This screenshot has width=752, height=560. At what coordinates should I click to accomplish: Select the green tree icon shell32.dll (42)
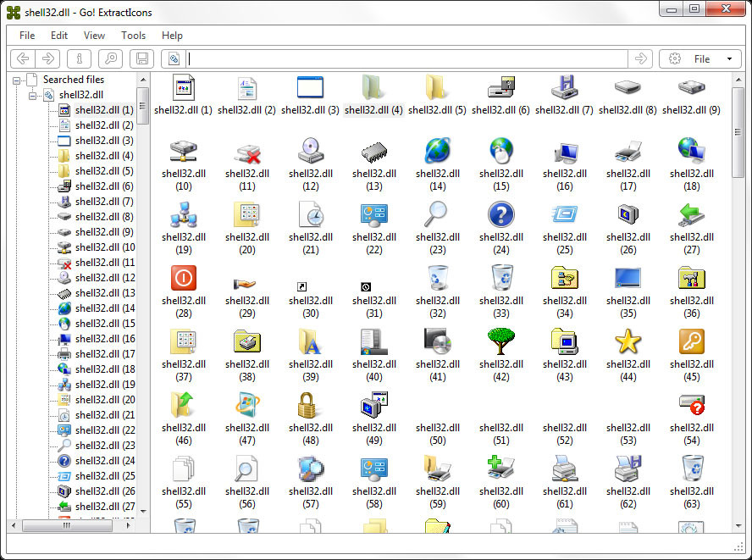click(501, 341)
